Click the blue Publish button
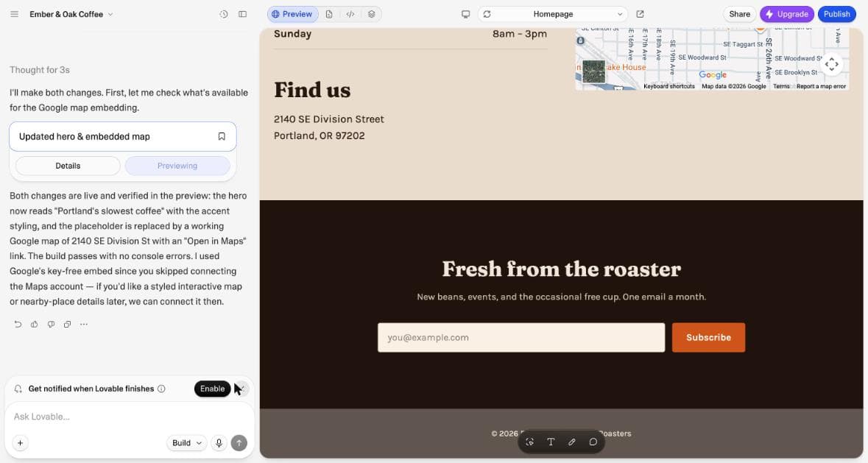This screenshot has height=463, width=868. click(836, 15)
